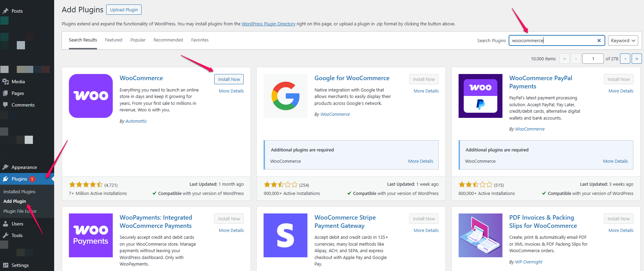Viewport: 644px width, 271px height.
Task: Open Comments via its speech bubble icon
Action: [5, 105]
